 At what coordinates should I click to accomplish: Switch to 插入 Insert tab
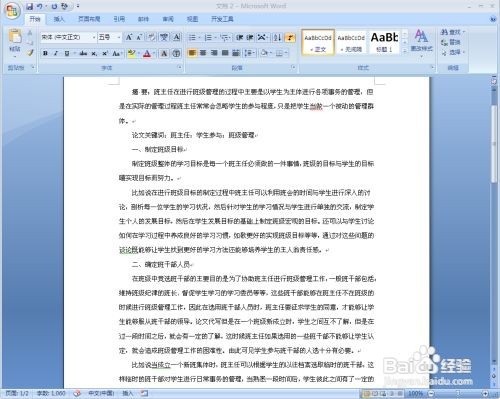pos(59,19)
